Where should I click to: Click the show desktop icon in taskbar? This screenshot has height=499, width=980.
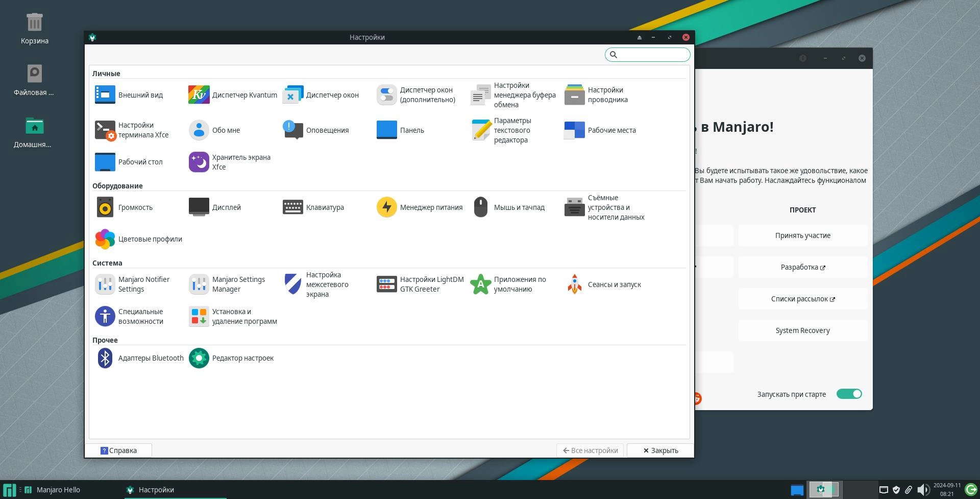(x=797, y=490)
